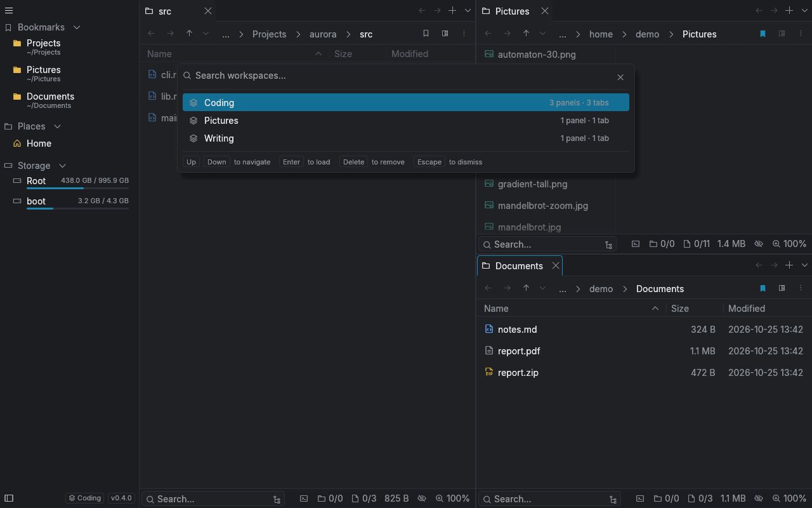This screenshot has height=508, width=812.
Task: Collapse the Bookmarks section
Action: click(77, 27)
